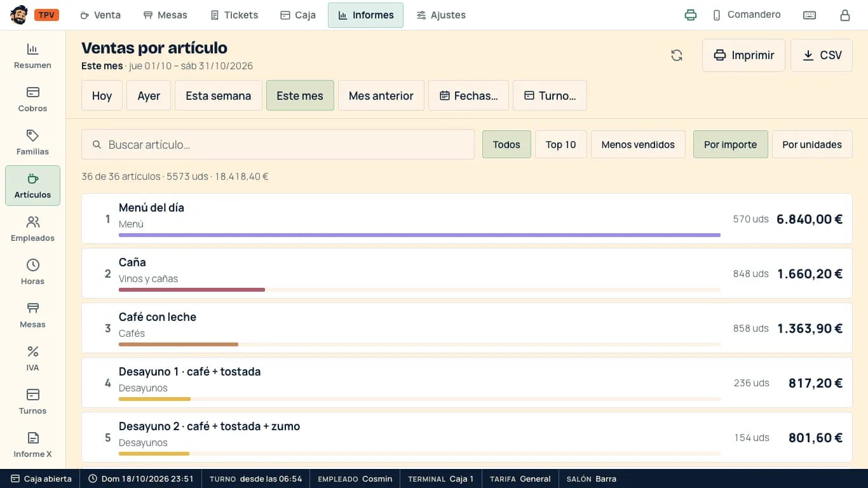The width and height of the screenshot is (868, 488).
Task: Click the Imprimir button
Action: [x=743, y=55]
